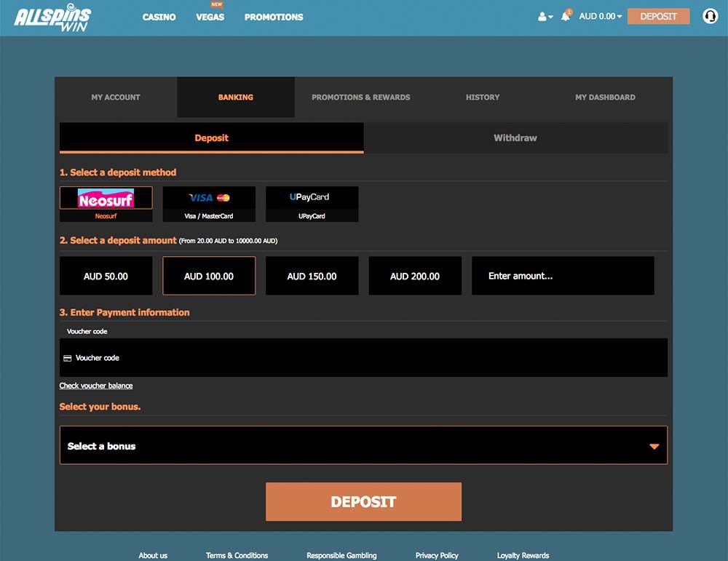Switch to Promotions & Rewards tab
Viewport: 728px width, 561px height.
click(x=361, y=97)
